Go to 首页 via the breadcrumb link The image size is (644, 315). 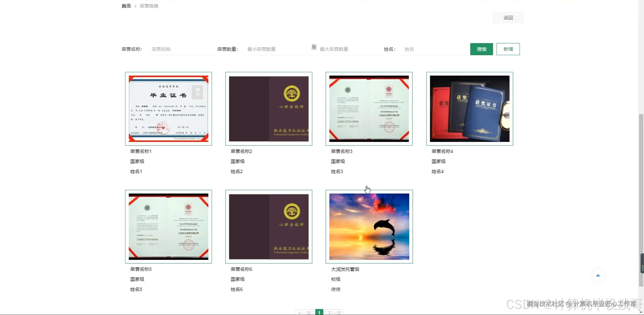[x=126, y=6]
